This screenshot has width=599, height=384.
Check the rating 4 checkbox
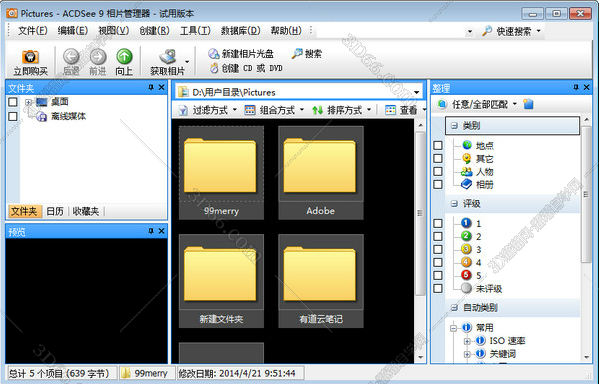pyautogui.click(x=438, y=262)
